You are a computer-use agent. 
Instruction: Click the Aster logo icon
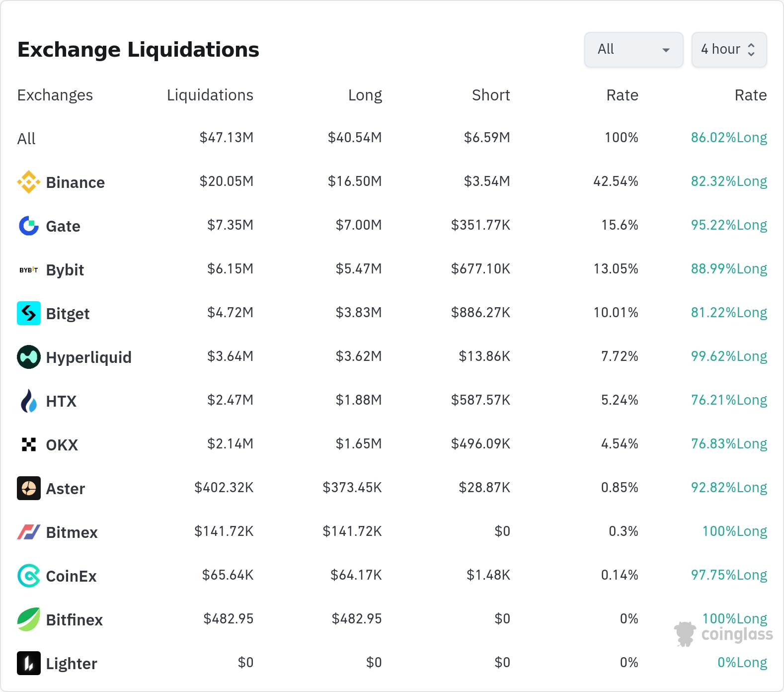29,488
